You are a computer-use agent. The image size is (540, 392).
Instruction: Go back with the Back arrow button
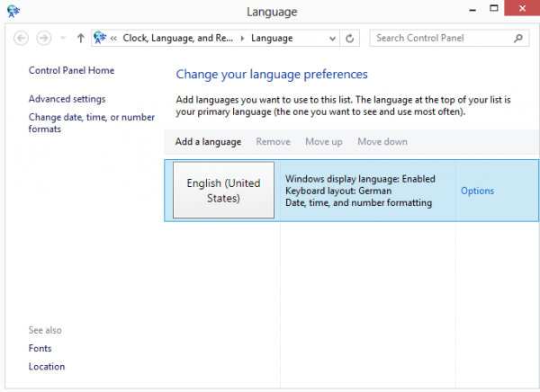click(x=21, y=38)
